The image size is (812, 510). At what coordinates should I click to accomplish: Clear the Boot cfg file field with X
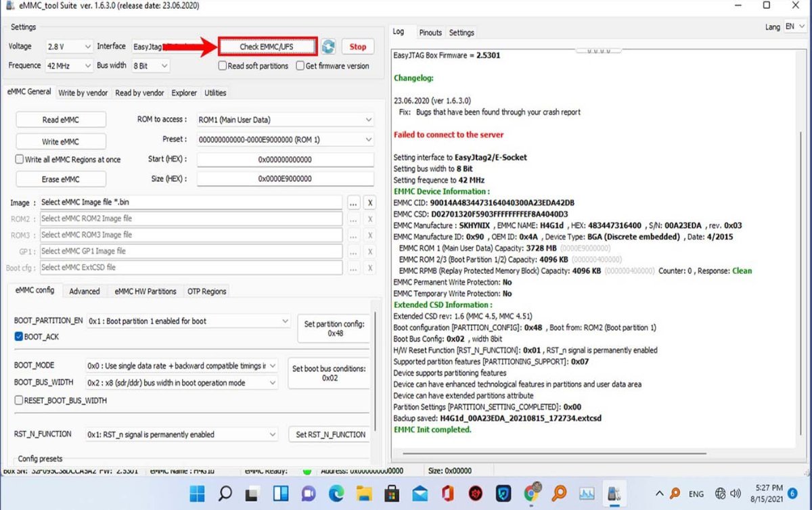point(370,267)
